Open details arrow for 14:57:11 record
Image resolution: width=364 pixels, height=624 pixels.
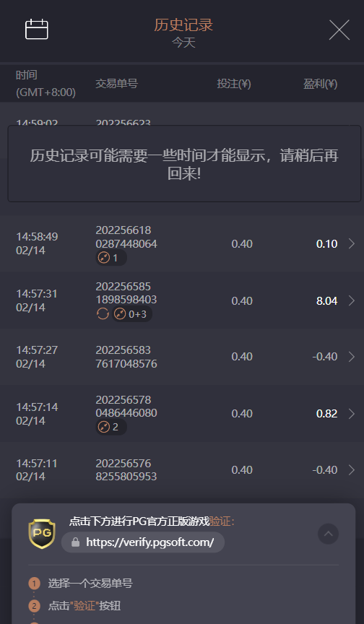(x=351, y=470)
